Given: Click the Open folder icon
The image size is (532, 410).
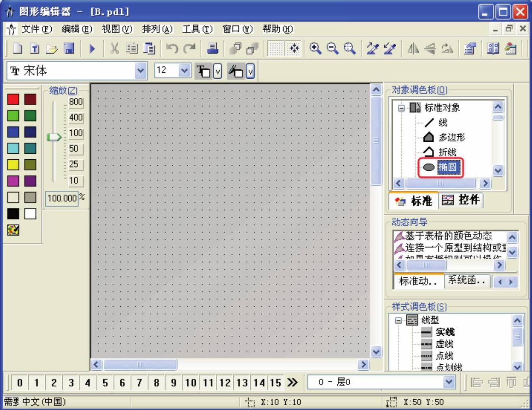Looking at the screenshot, I should [52, 48].
